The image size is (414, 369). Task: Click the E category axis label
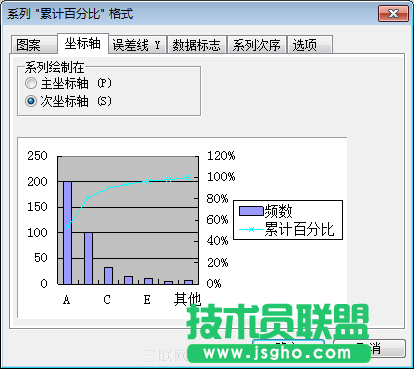tap(147, 300)
